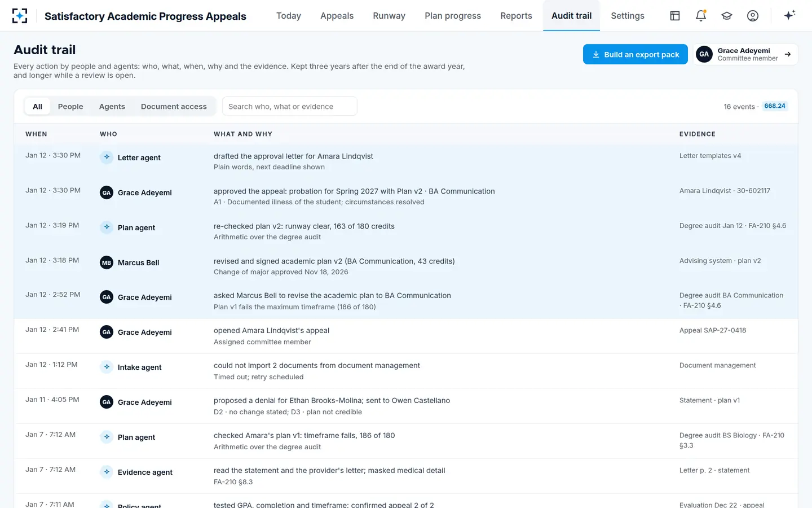Click the 668.24 badge next to 16 events

point(775,106)
